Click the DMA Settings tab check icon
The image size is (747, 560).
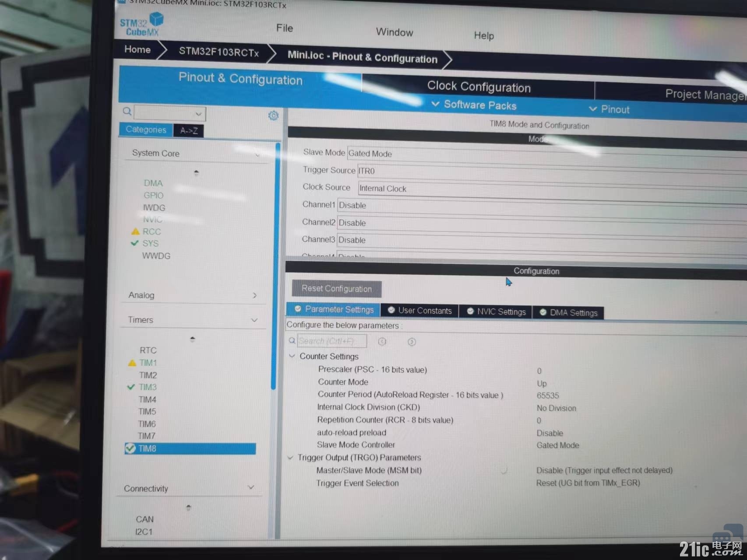coord(543,312)
